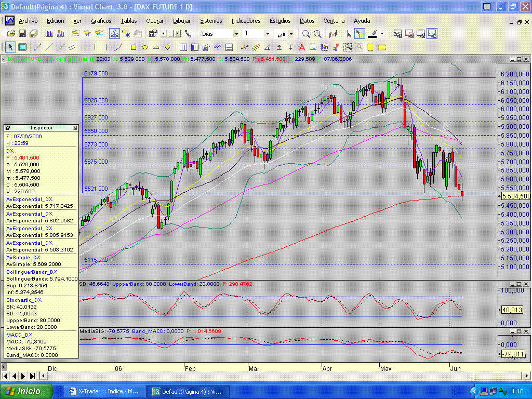
Task: Toggle the Inspector arrow button in toolbar
Action: [360, 34]
